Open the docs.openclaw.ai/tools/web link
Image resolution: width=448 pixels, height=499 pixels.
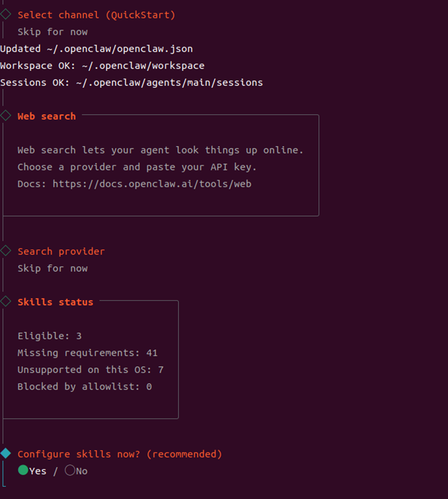pyautogui.click(x=152, y=184)
